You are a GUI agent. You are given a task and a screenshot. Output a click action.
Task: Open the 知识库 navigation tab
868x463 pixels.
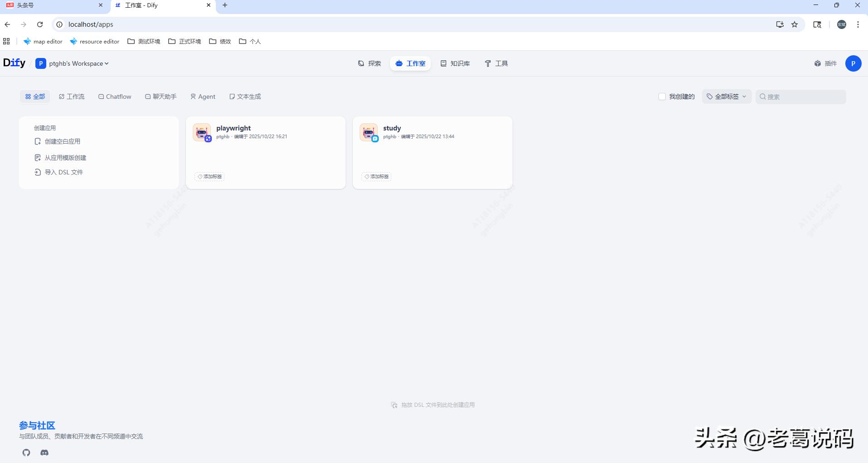455,63
